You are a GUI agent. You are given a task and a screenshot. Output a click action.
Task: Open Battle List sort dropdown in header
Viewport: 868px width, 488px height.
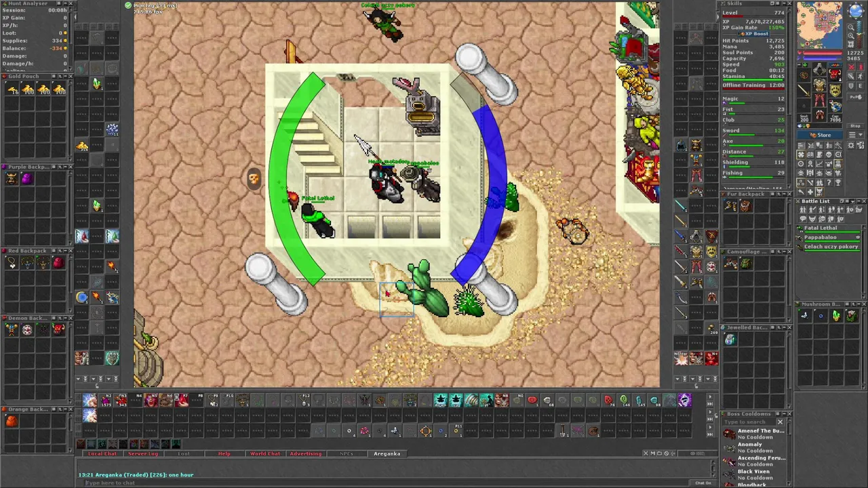pos(853,201)
